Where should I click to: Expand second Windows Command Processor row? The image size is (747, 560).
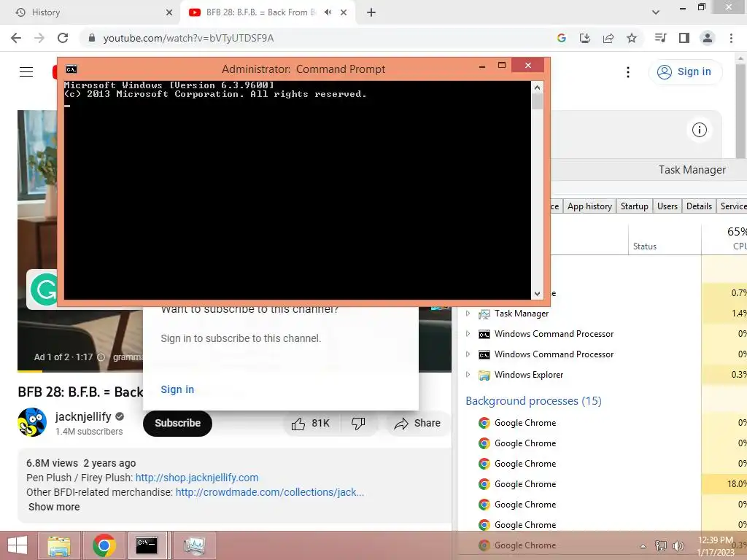(x=468, y=354)
